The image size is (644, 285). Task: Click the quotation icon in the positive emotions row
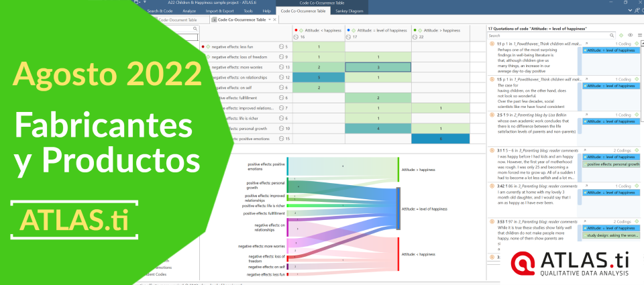pos(281,138)
